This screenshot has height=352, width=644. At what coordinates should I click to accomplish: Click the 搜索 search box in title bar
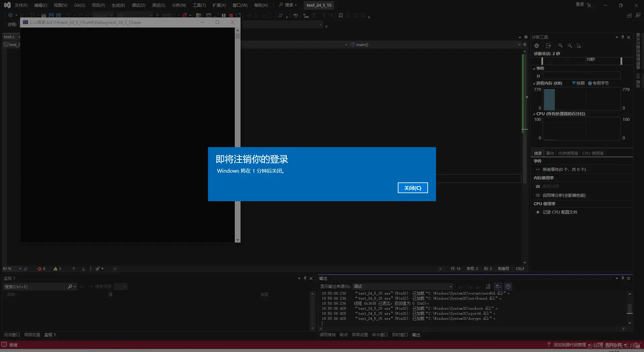[288, 5]
